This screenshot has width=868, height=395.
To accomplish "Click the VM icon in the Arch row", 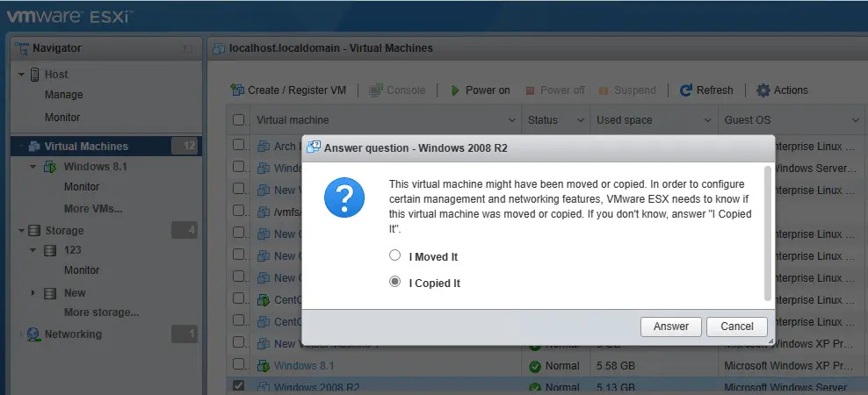I will pos(264,147).
